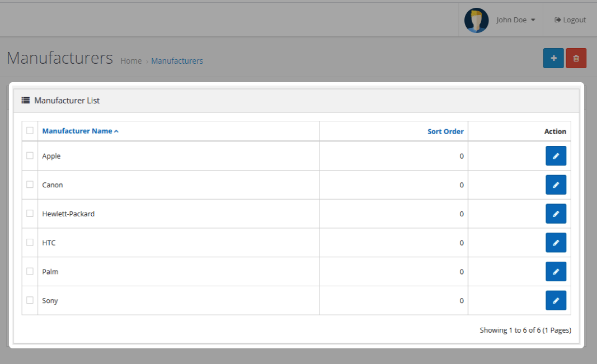Sort the list by Sort Order

[x=445, y=131]
